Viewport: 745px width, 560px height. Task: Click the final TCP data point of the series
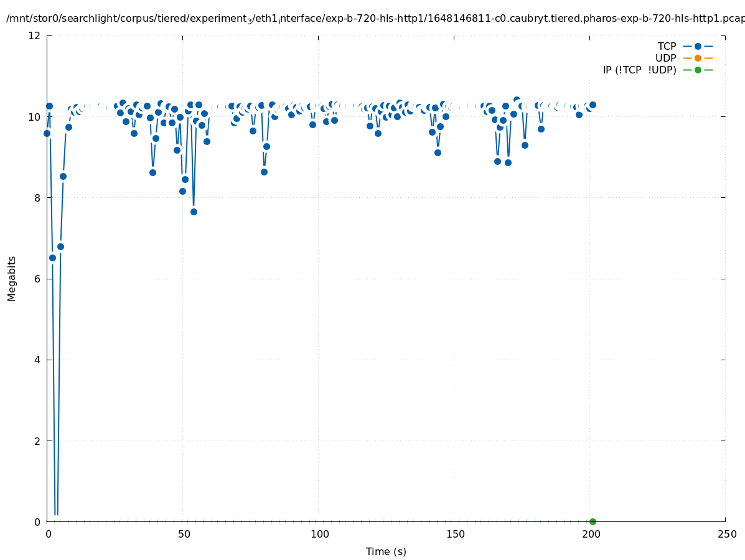[x=593, y=105]
